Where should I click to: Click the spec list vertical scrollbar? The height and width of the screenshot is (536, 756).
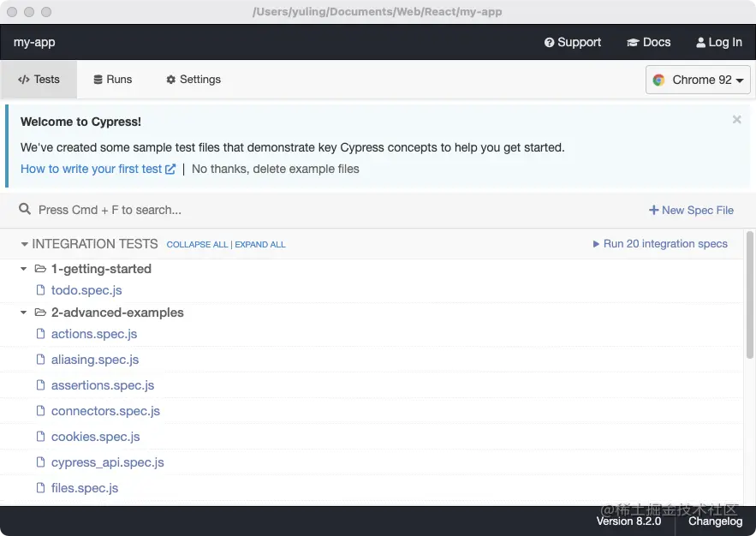tap(750, 295)
